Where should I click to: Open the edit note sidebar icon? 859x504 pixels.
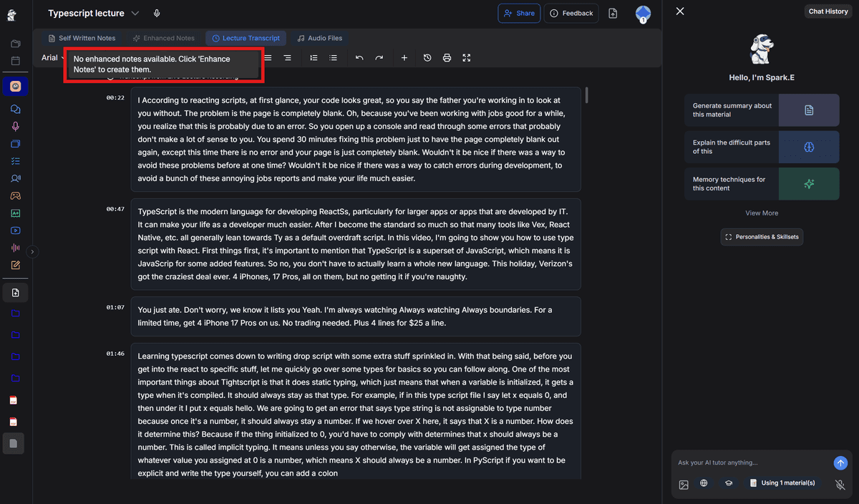coord(15,265)
